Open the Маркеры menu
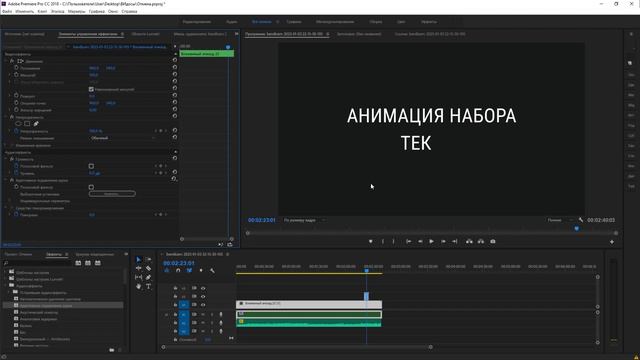 (x=76, y=11)
